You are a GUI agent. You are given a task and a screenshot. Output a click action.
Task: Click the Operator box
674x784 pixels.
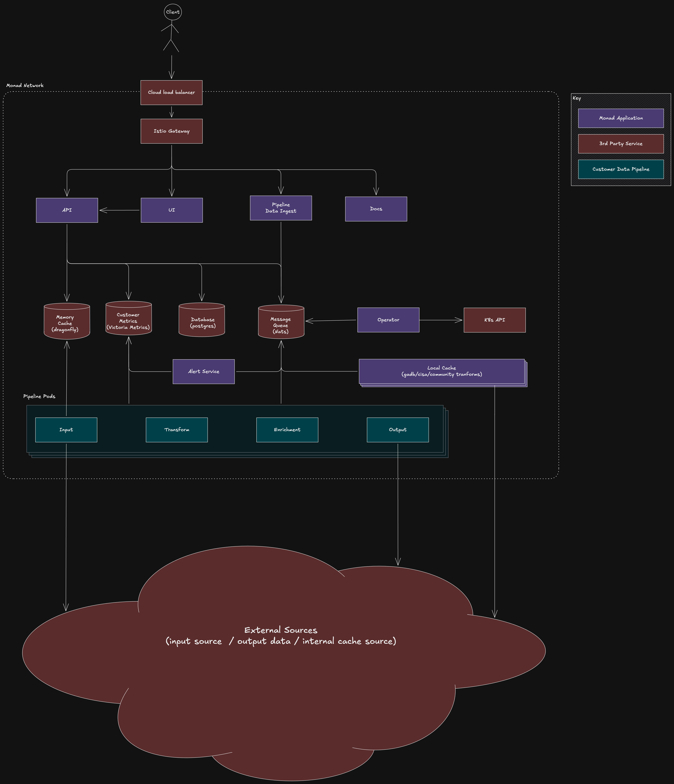388,320
